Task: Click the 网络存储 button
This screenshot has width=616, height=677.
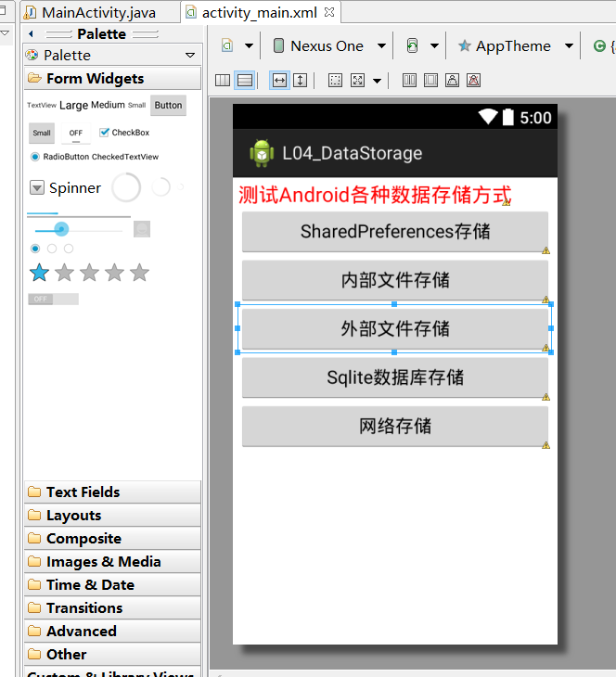Action: tap(395, 427)
